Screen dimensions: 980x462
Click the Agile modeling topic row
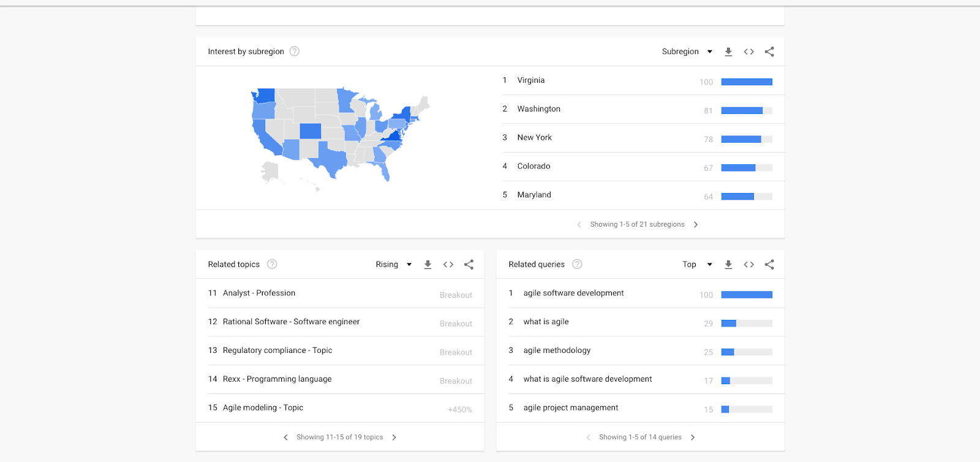(263, 408)
